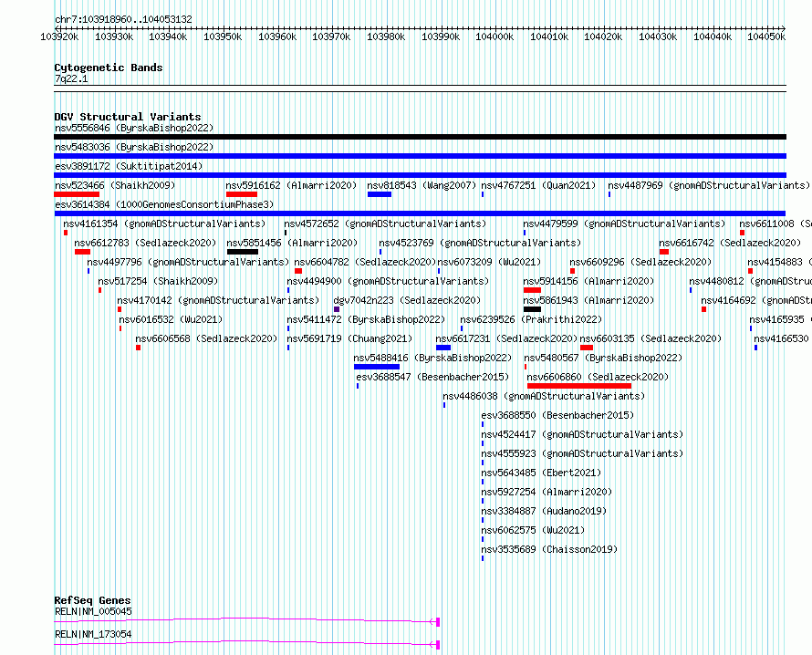Click nsv4486038 gnomAD variant label
The image size is (812, 655).
click(x=545, y=396)
